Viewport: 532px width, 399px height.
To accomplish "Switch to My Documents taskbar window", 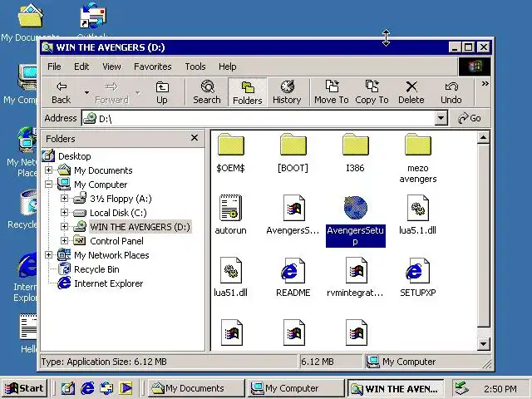I will click(196, 388).
